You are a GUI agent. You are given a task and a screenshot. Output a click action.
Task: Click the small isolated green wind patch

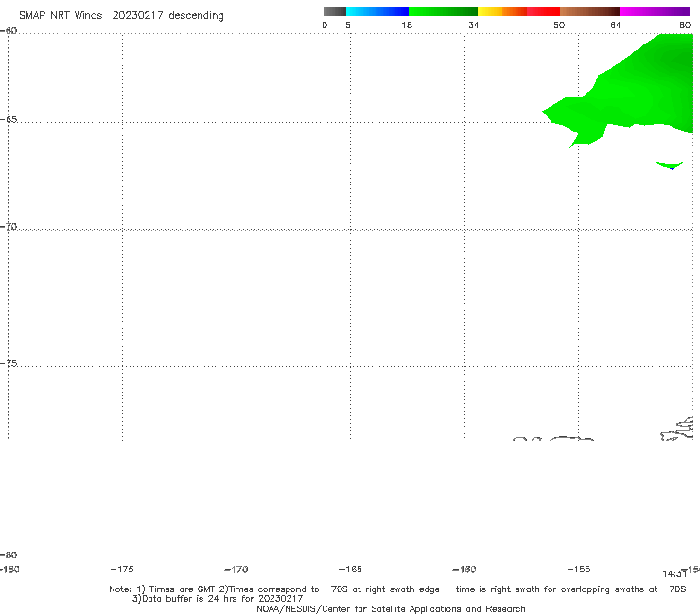point(669,166)
